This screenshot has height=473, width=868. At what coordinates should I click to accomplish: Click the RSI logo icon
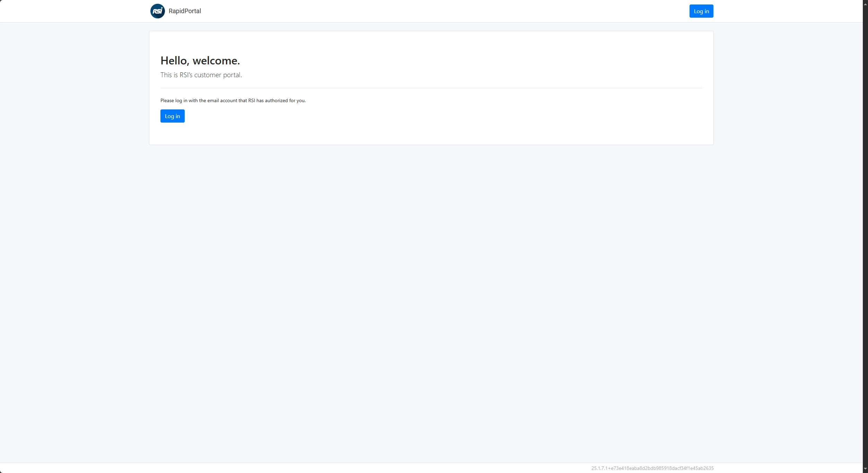pos(158,11)
